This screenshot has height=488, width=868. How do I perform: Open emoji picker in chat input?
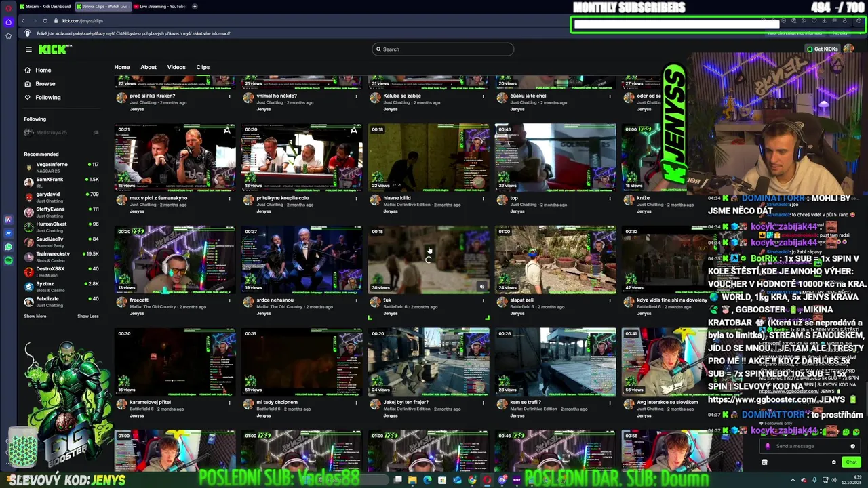[852, 446]
